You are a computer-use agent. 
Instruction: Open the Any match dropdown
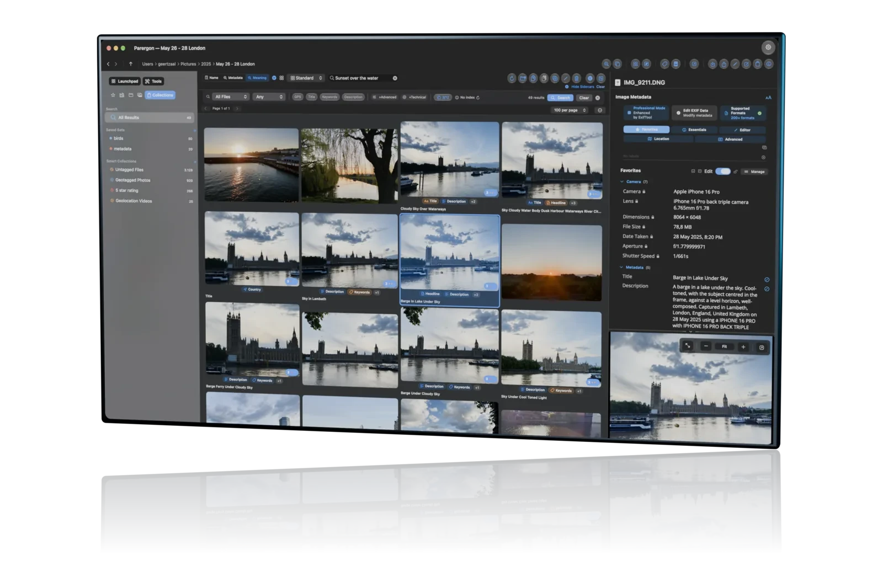click(269, 97)
